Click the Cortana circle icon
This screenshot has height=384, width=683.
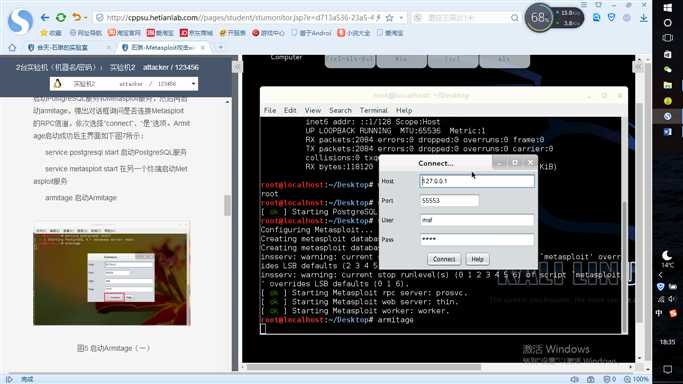click(668, 23)
